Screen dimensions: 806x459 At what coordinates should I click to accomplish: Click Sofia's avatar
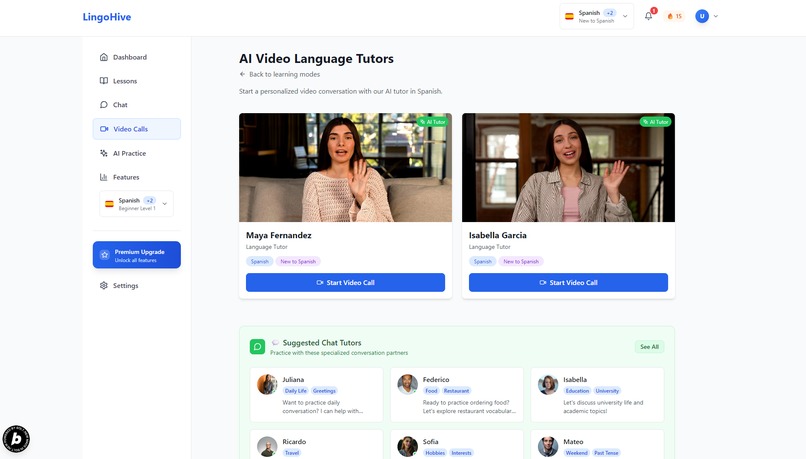(407, 447)
